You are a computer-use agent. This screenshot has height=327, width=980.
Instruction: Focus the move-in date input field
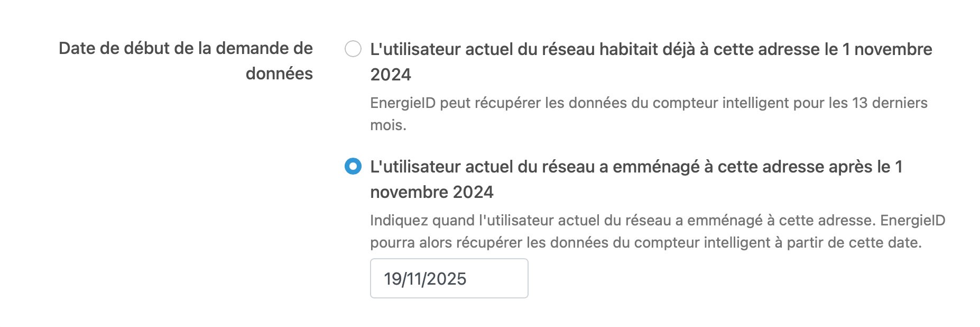pos(449,278)
